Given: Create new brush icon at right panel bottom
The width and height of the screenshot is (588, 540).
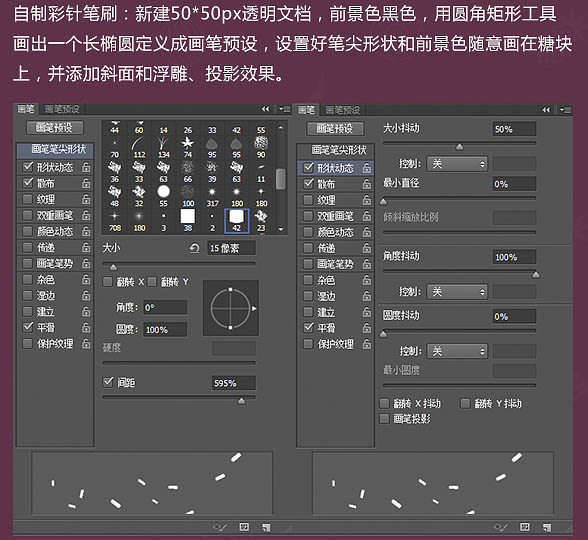Looking at the screenshot, I should point(547,528).
